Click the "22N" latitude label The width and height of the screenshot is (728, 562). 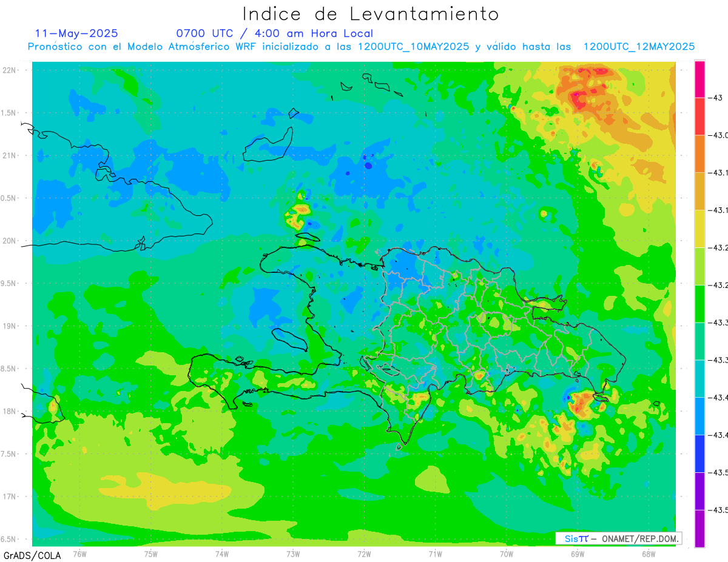(10, 70)
